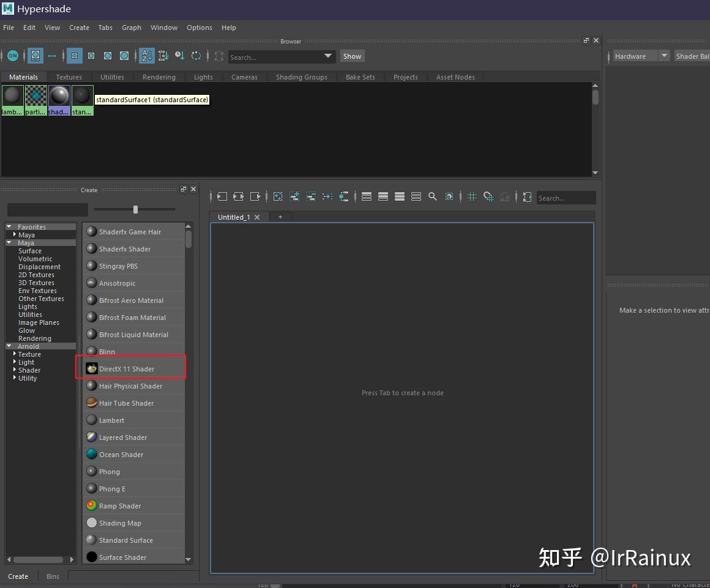
Task: Toggle snap to grid icon
Action: [488, 196]
